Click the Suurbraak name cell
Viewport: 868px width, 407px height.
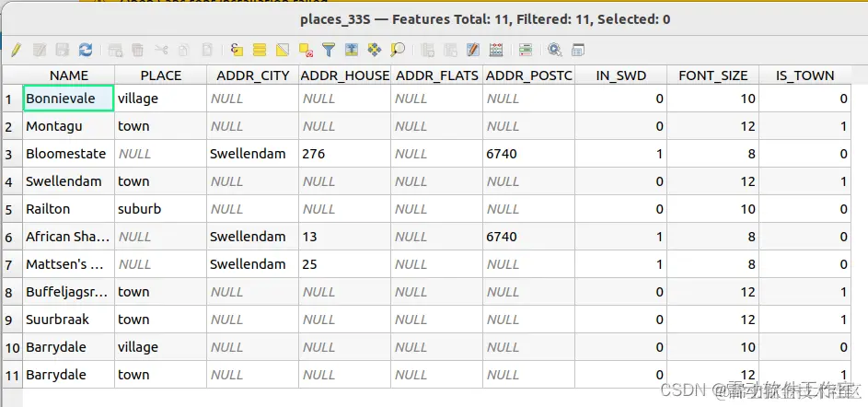[69, 320]
